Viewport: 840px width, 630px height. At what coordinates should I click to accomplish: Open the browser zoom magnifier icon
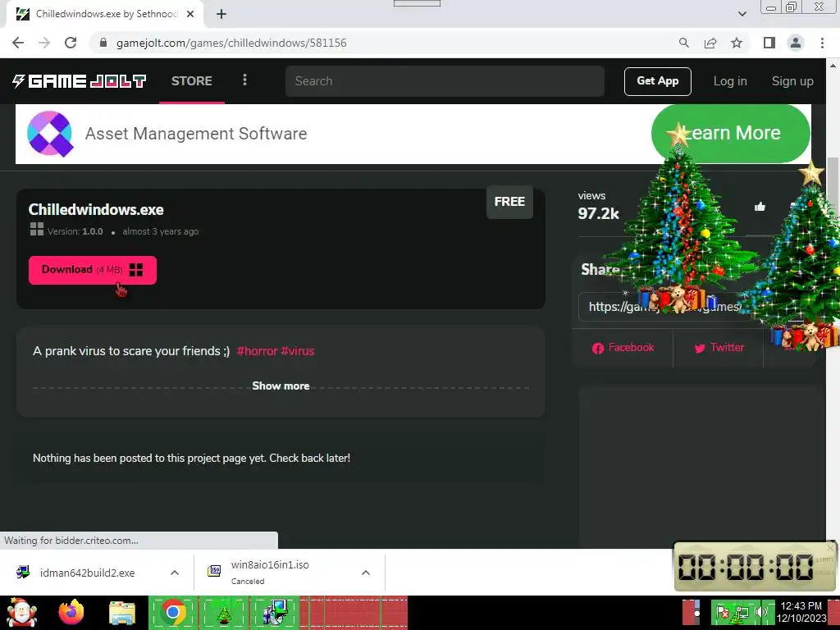click(683, 43)
